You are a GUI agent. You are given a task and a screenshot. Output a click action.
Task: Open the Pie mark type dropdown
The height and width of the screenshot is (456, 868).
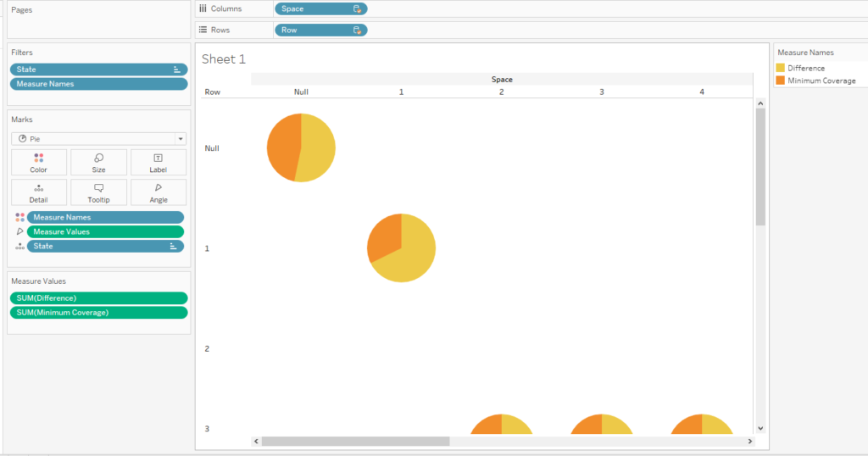coord(98,139)
